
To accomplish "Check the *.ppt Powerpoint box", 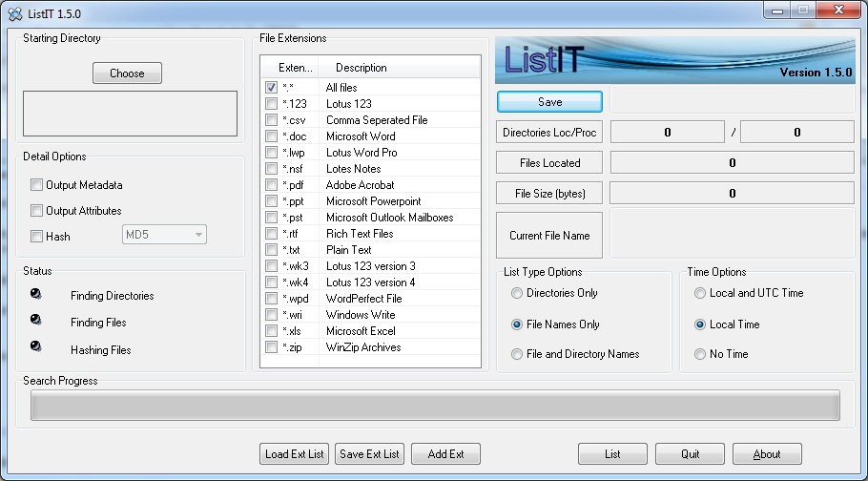I will [x=271, y=201].
